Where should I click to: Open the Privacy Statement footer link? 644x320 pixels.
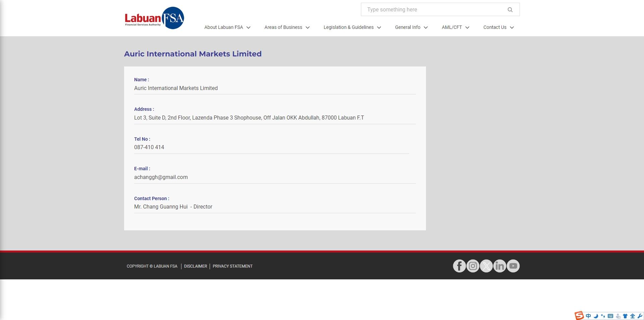[x=232, y=266]
